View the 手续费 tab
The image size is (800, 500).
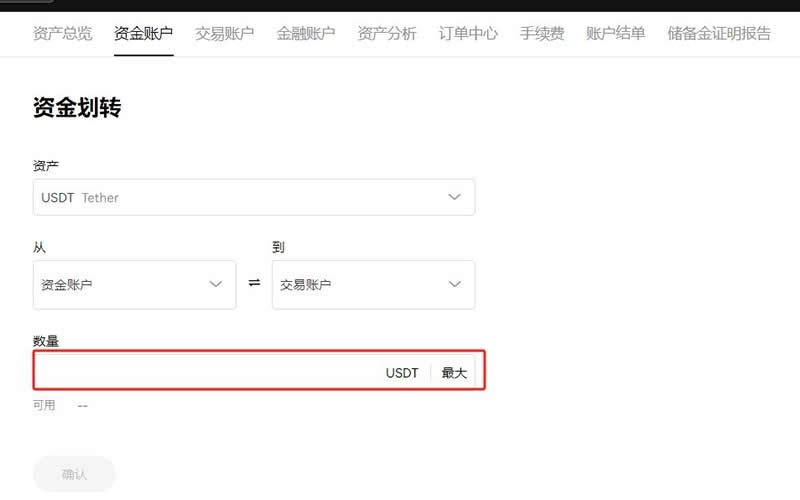coord(542,34)
